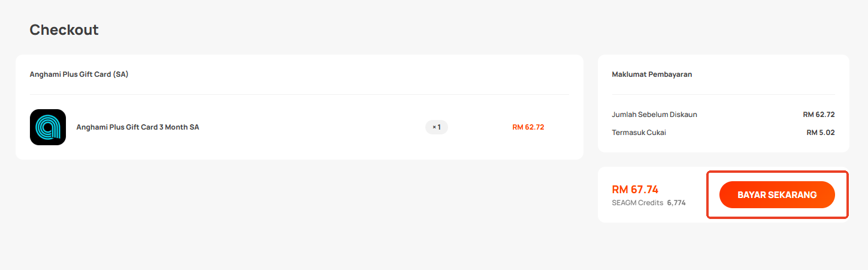Click the RM 67.74 total price
The height and width of the screenshot is (270, 868).
point(635,190)
